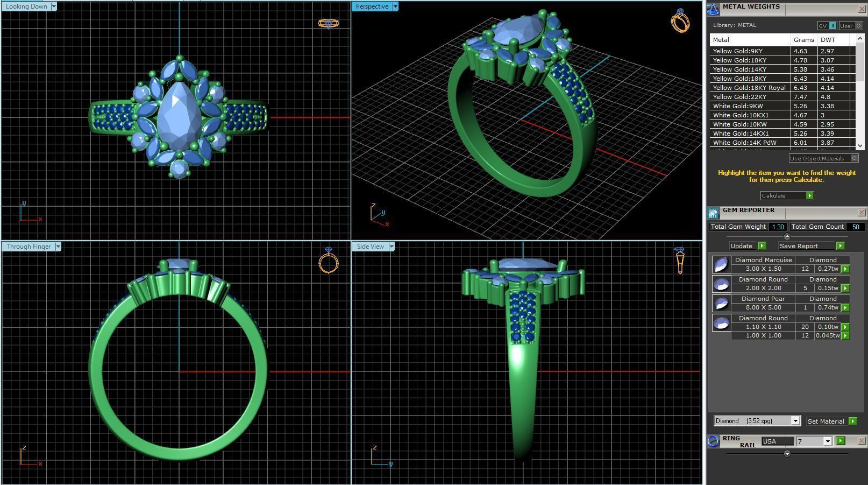
Task: Click the USA ring standard field
Action: click(x=777, y=441)
